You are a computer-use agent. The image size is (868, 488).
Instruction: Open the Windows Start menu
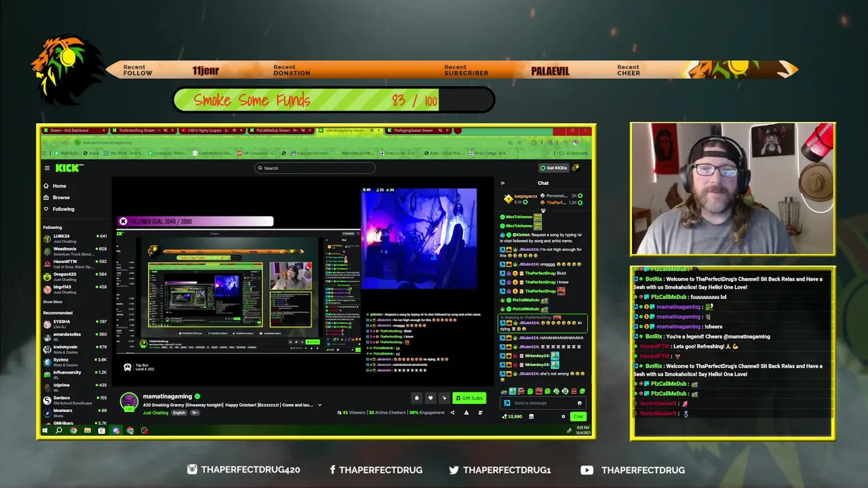[x=45, y=430]
